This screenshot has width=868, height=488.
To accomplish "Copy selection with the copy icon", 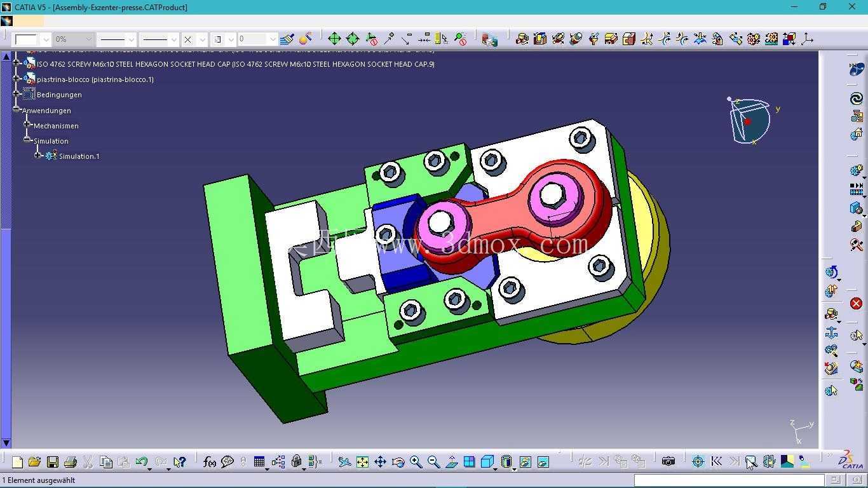I will [106, 462].
